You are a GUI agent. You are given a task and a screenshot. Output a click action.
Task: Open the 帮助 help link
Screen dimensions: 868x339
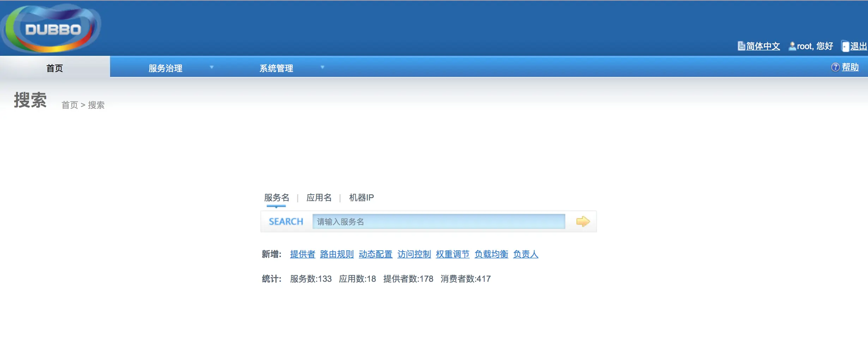click(x=850, y=67)
